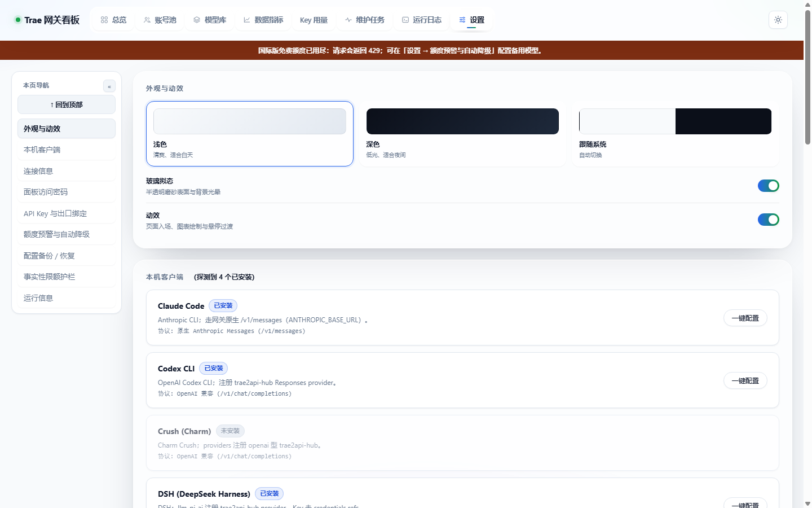Open 配置备份 / 恢复 sidebar item

pos(67,256)
